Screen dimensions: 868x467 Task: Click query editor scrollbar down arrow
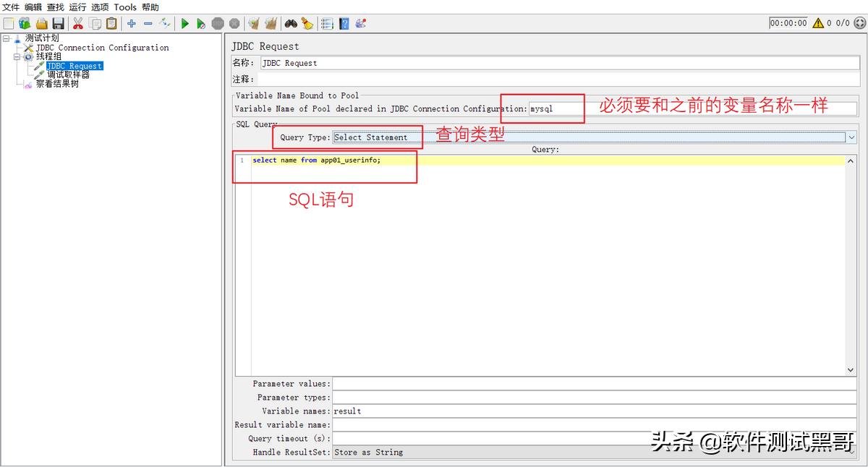(x=851, y=370)
